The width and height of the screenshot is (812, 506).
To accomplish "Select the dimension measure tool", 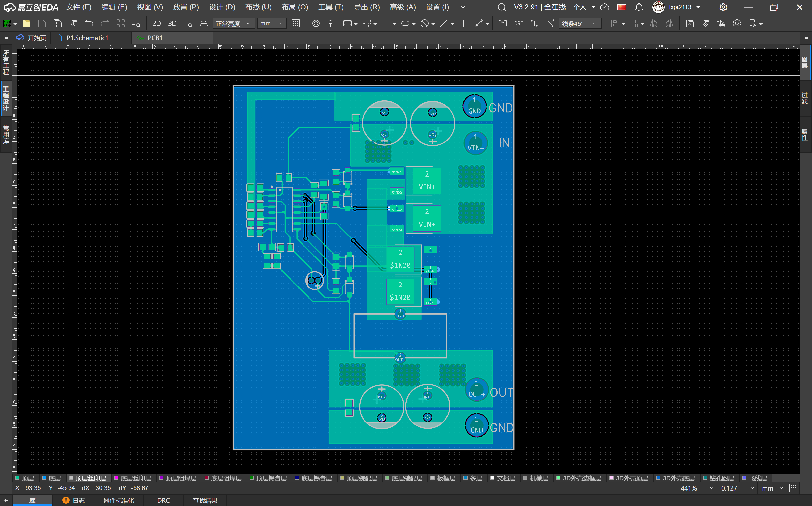I will (479, 23).
